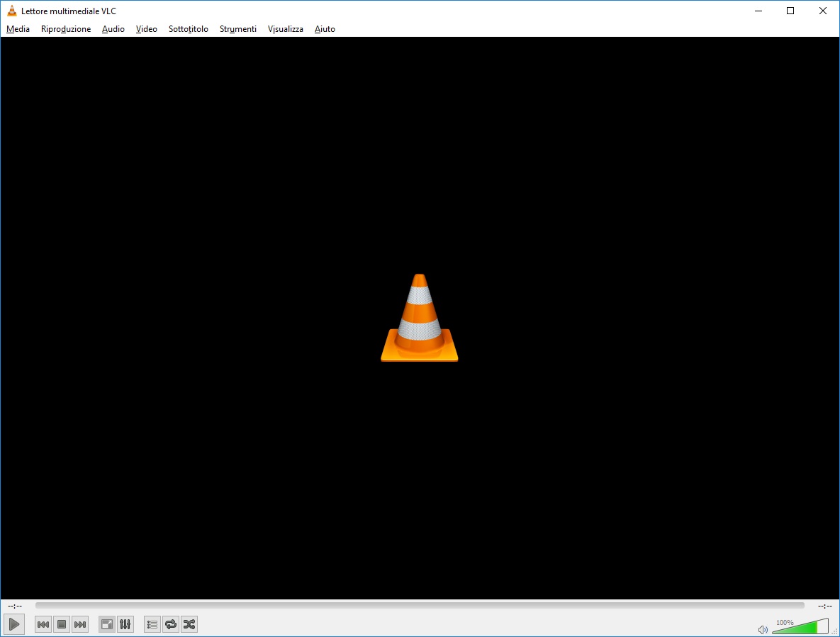Open the Sottotitolo menu
This screenshot has width=840, height=637.
coord(188,29)
